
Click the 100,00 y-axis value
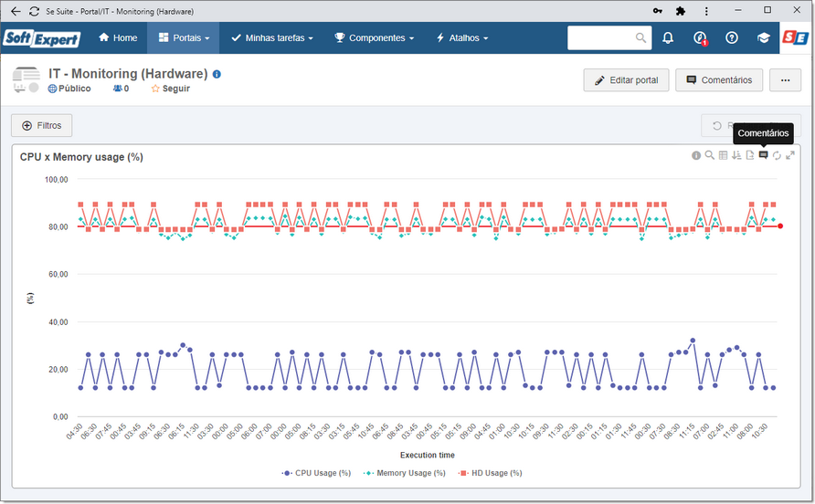click(56, 180)
